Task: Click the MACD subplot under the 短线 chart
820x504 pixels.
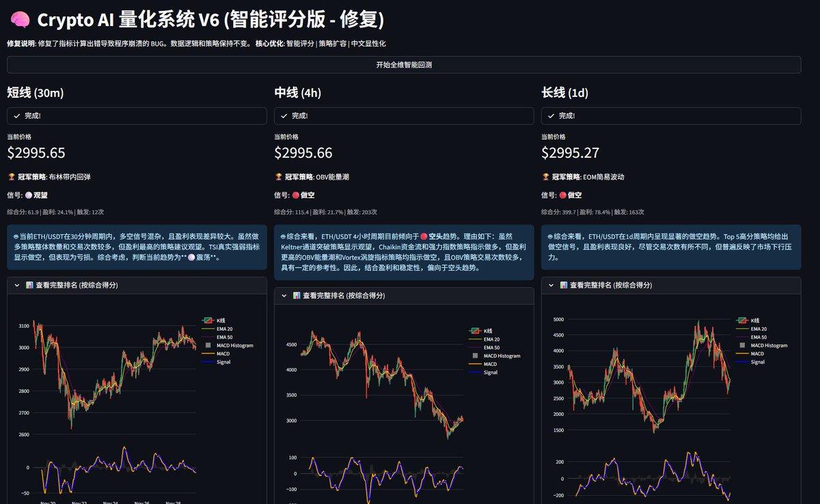Action: (x=115, y=471)
